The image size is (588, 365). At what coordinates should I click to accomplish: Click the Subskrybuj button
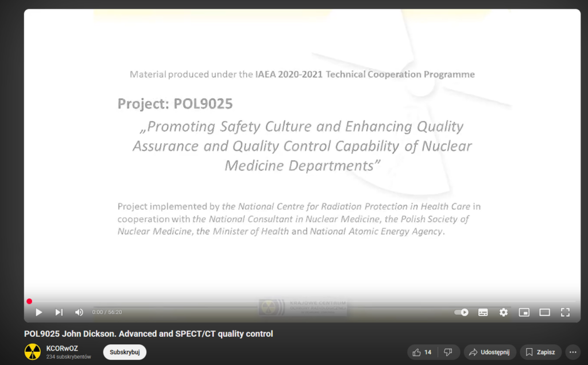125,352
